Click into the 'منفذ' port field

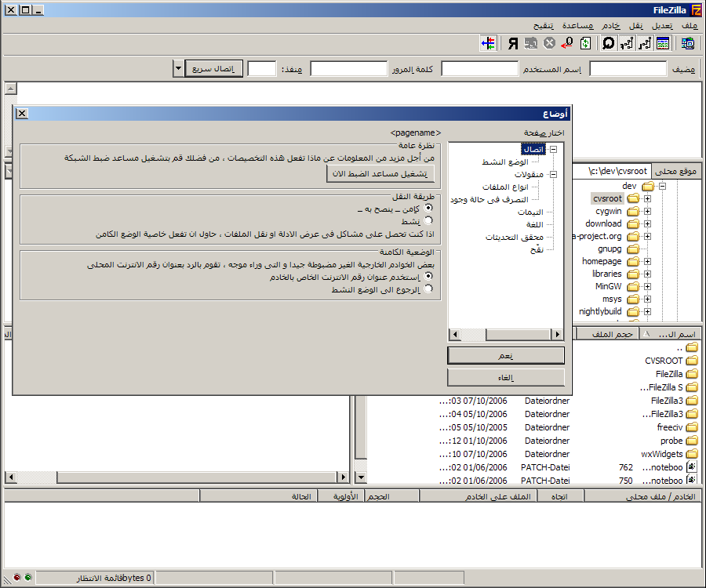click(261, 69)
